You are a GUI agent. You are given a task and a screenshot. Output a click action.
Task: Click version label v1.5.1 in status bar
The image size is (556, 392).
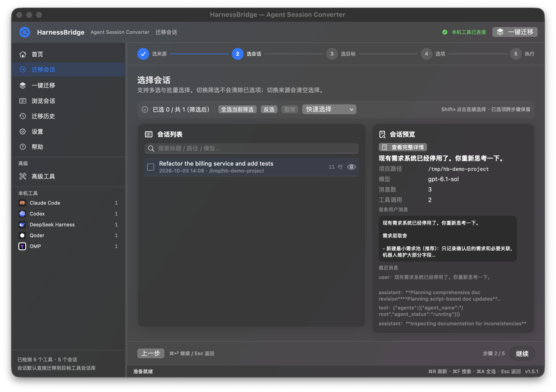(x=532, y=371)
